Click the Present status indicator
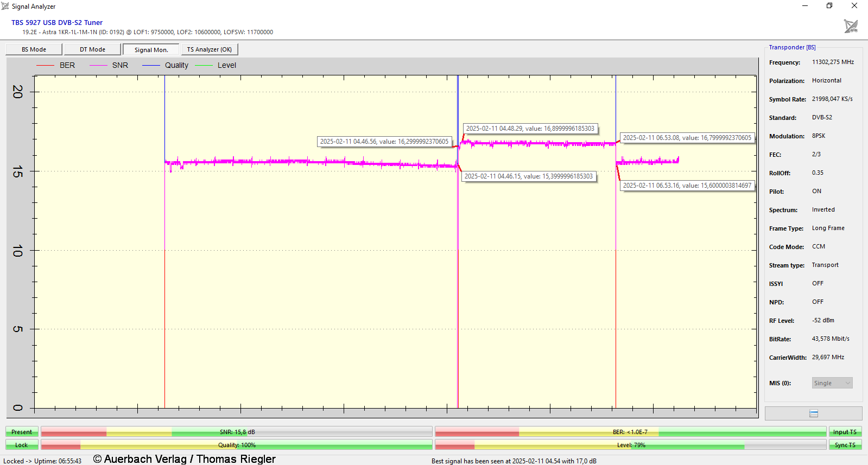Viewport: 868px width, 465px height. 22,432
